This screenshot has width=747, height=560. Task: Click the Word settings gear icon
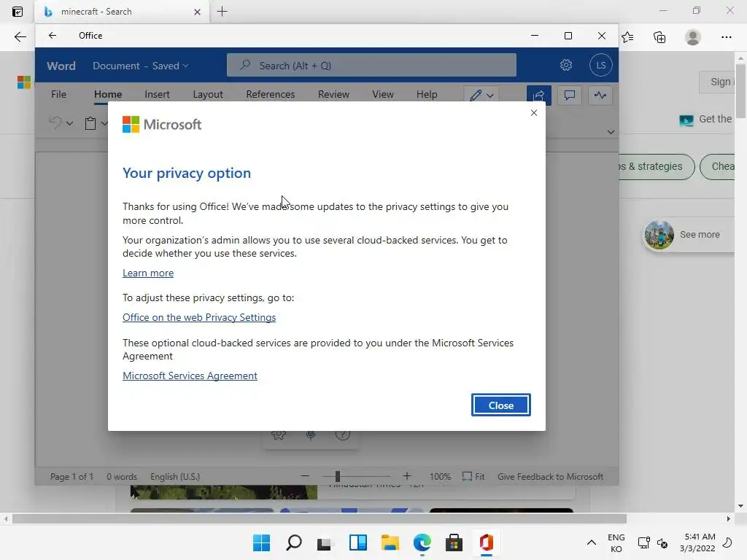pos(565,65)
